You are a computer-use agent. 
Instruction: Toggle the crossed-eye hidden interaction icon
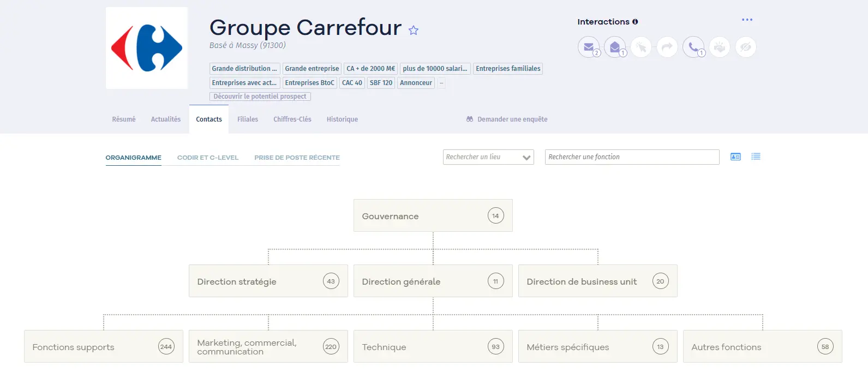coord(746,47)
